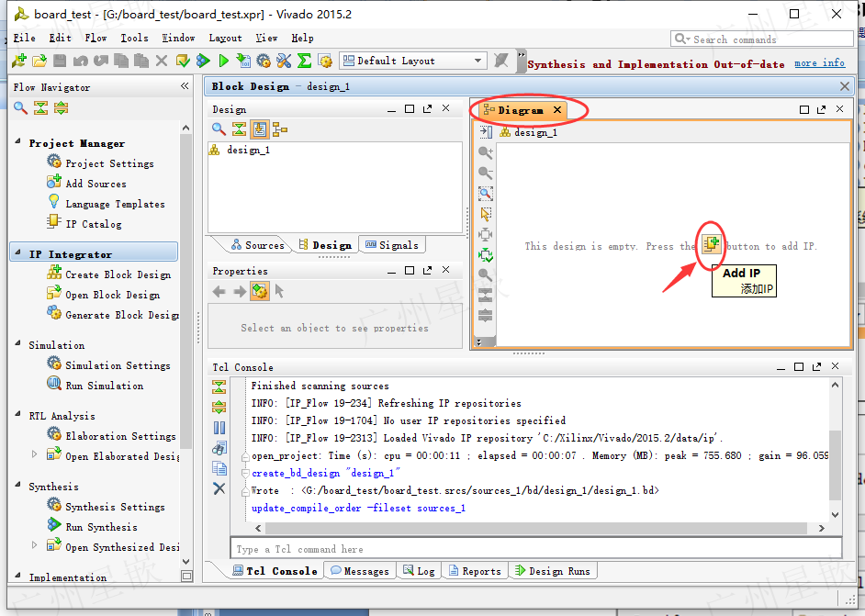Open the Default Layout dropdown
Viewport: 865px width, 616px height.
(x=413, y=61)
